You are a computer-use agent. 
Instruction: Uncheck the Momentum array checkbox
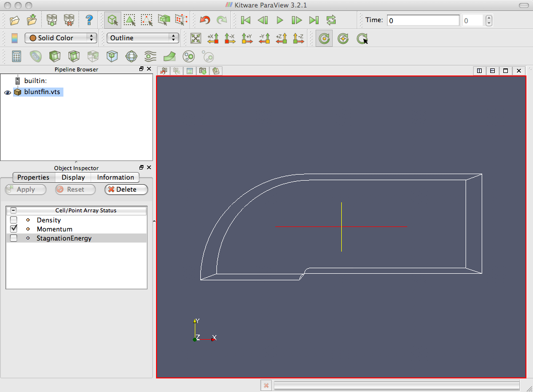14,229
